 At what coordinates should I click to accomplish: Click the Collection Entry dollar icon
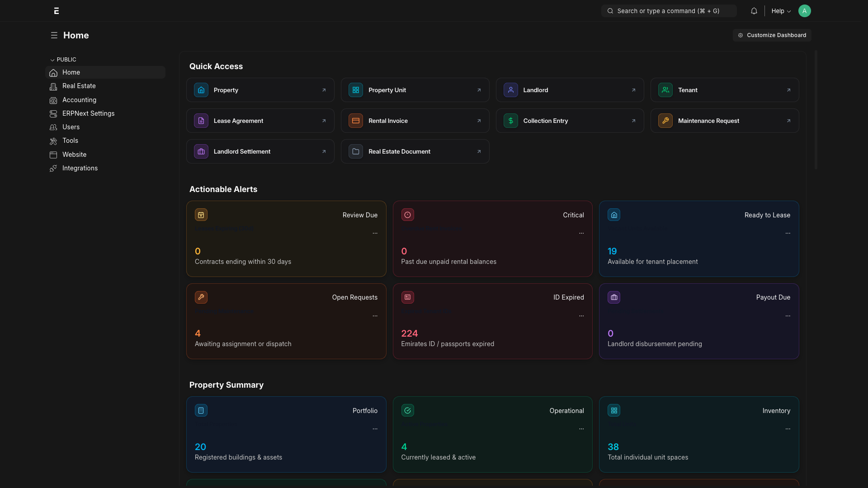(x=511, y=121)
